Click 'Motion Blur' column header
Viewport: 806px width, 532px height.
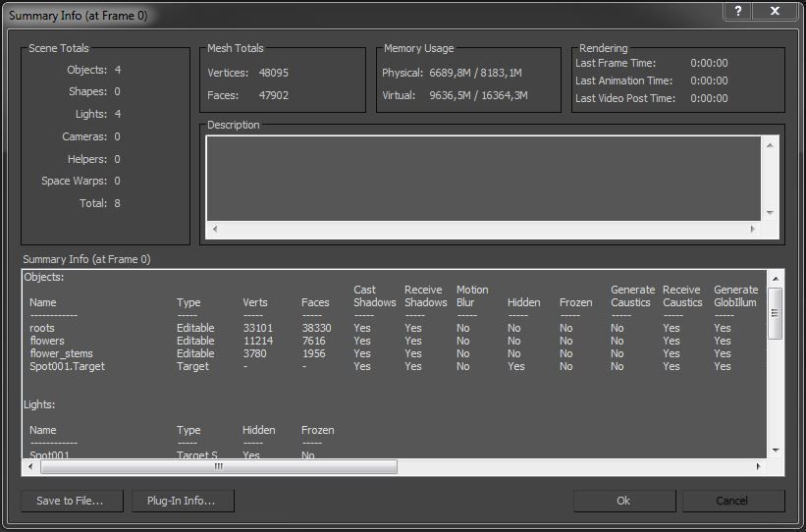[472, 296]
